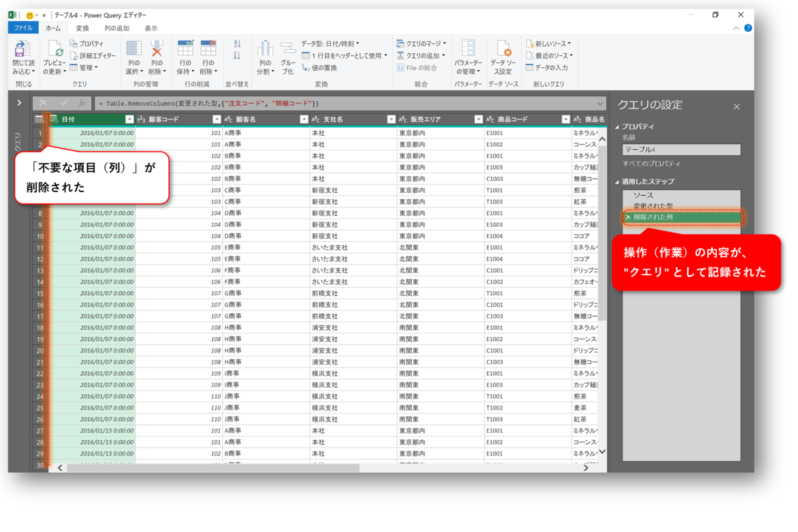798x532 pixels.
Task: Sort ascending with the A-Z icon
Action: [237, 44]
